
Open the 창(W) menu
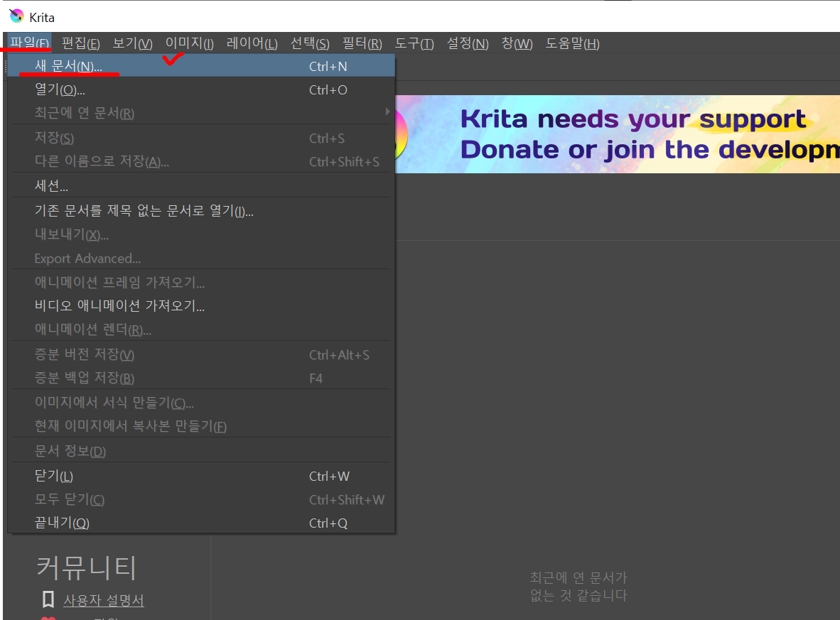(x=517, y=43)
